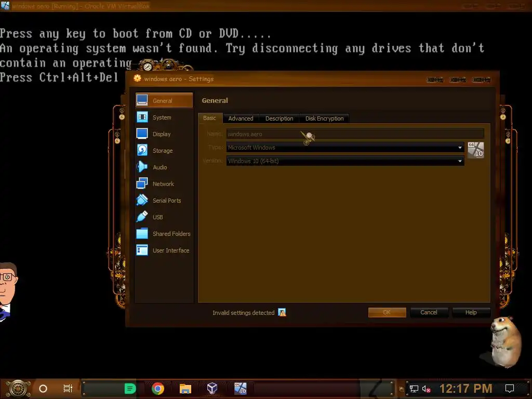Switch to the running VM taskbar icon
Screen dimensions: 532x399
240,388
